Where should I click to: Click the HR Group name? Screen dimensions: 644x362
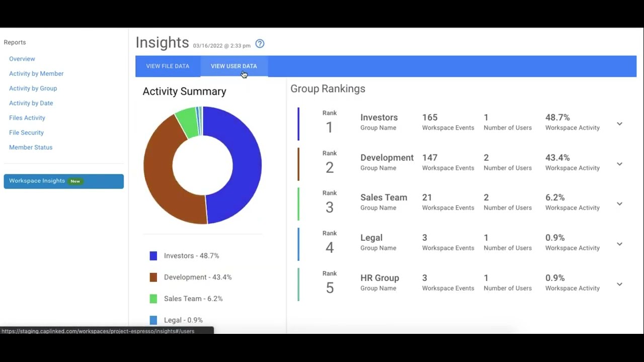pos(380,278)
